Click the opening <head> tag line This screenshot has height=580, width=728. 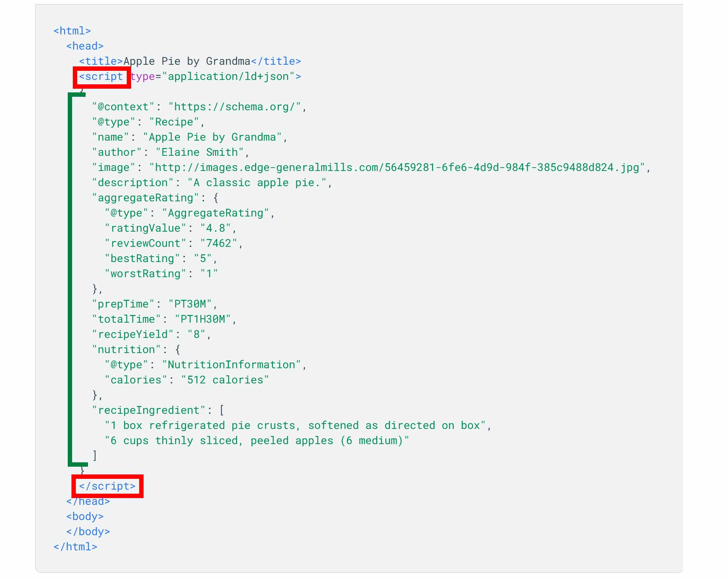tap(85, 46)
